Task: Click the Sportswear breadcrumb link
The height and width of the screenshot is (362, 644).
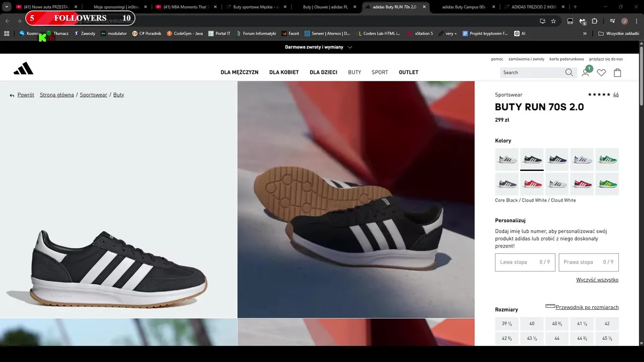Action: pyautogui.click(x=94, y=95)
